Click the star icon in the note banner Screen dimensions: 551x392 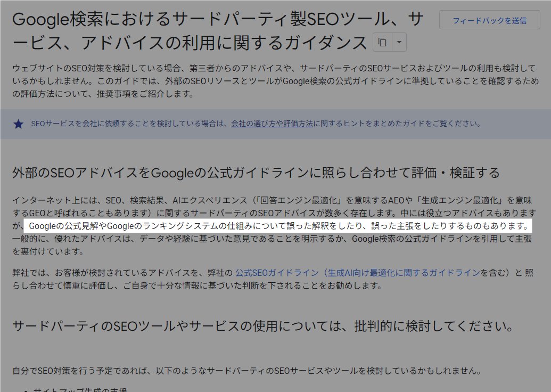18,124
